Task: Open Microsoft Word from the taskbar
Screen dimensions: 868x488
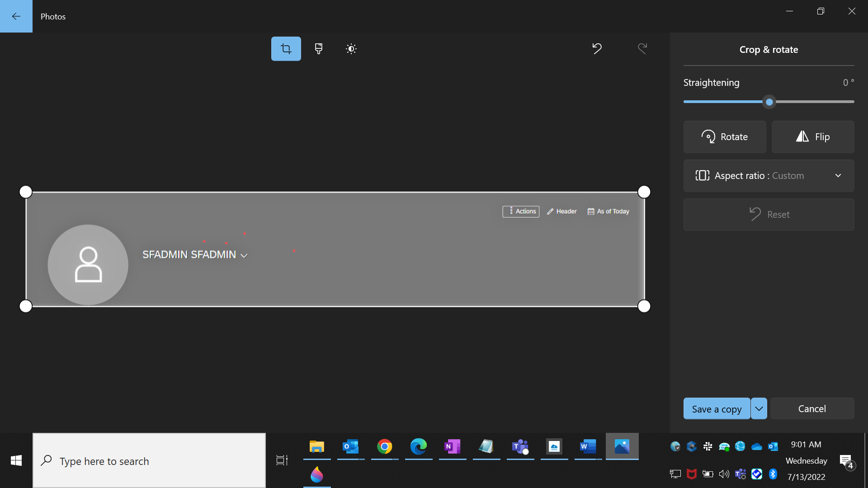Action: [588, 446]
